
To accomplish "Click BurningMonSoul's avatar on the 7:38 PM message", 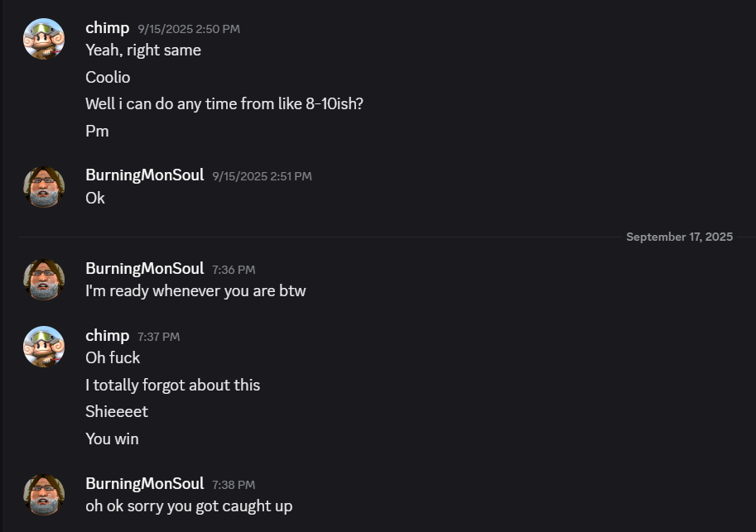I will point(44,495).
